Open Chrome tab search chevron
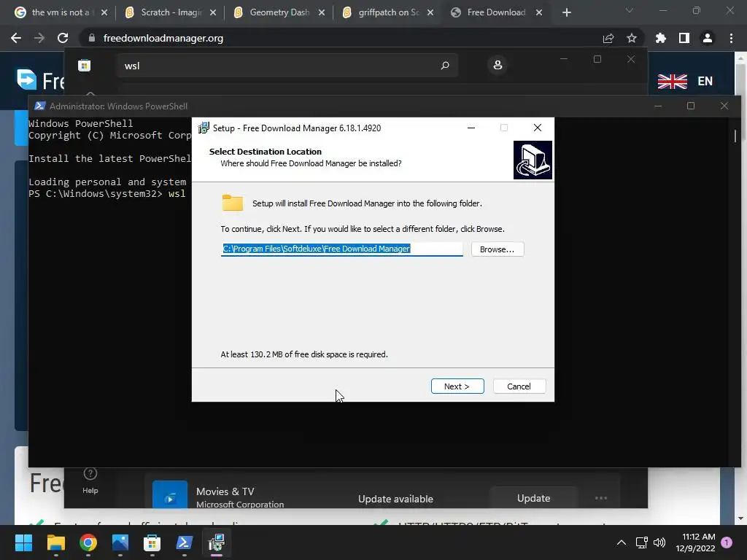Viewport: 747px width, 560px height. coord(630,10)
